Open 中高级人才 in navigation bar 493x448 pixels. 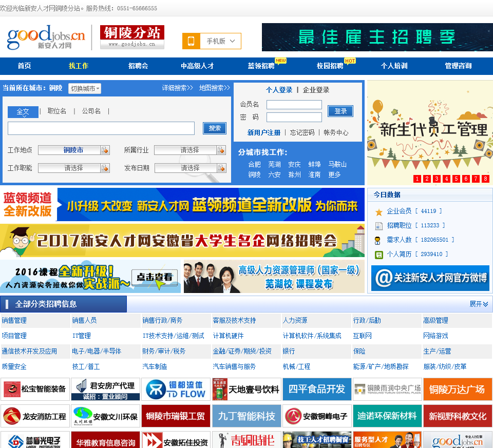click(x=197, y=66)
